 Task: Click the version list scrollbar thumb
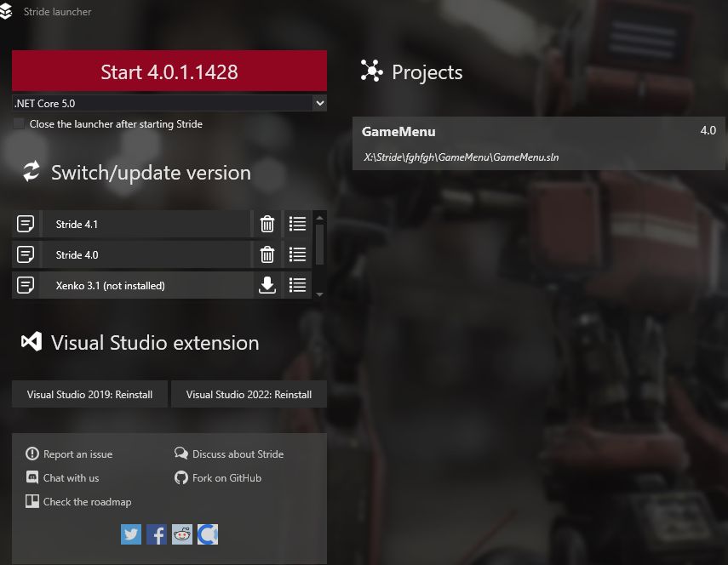click(319, 244)
